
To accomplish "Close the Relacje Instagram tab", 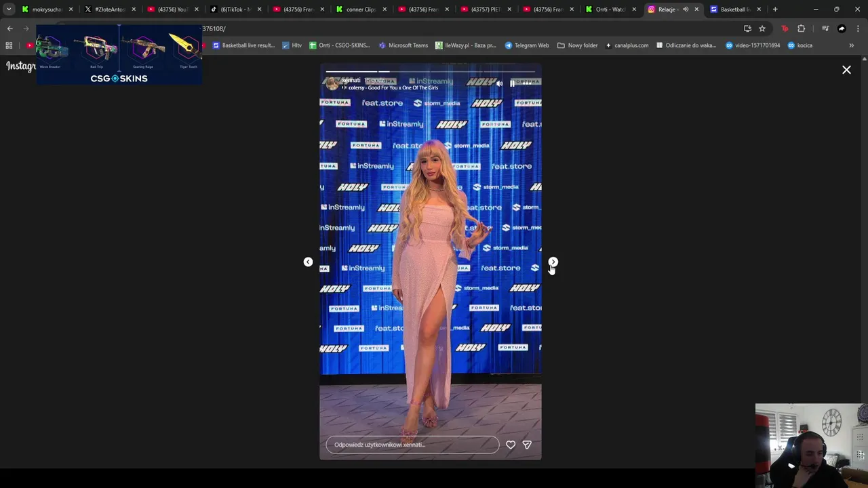I will tap(696, 9).
